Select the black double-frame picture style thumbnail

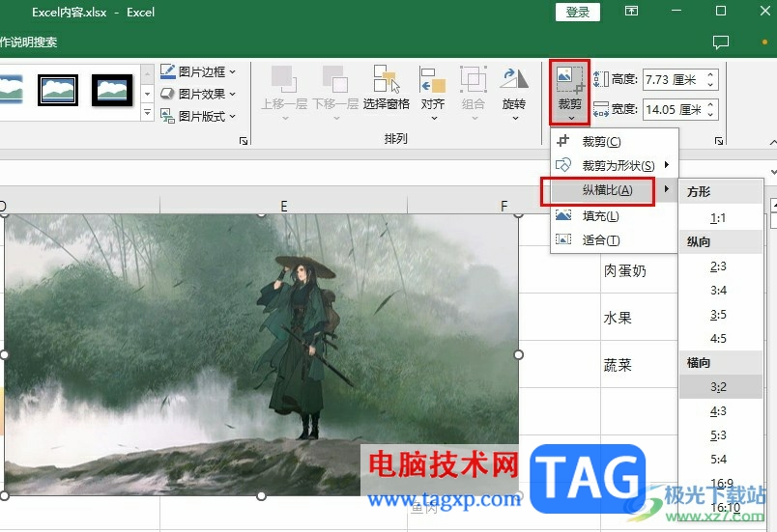58,90
